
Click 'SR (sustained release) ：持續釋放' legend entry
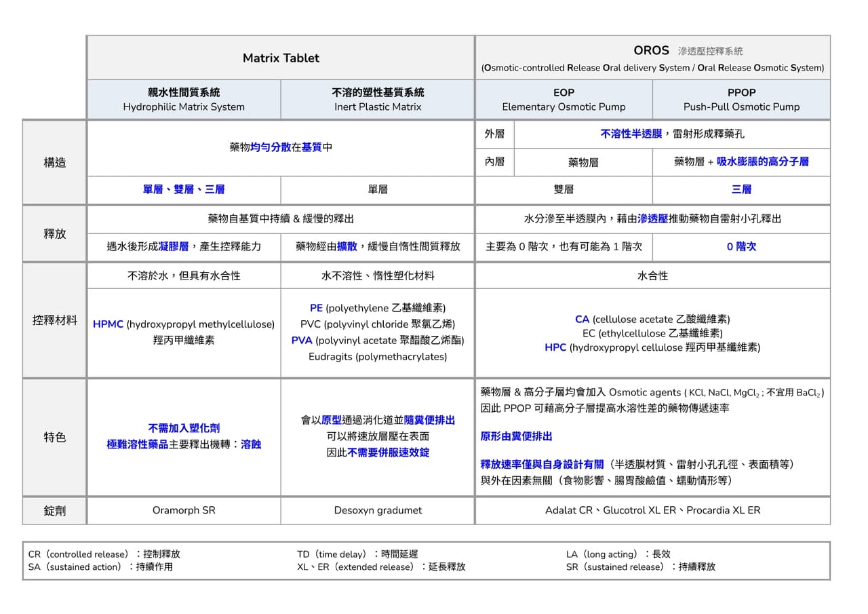coord(641,567)
